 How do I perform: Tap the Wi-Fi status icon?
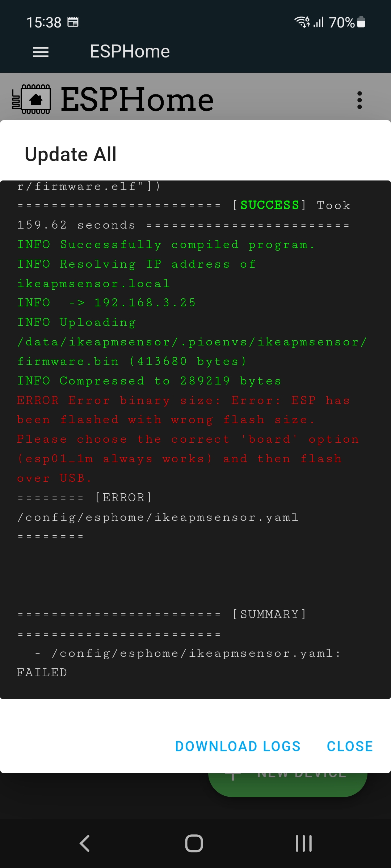(302, 22)
